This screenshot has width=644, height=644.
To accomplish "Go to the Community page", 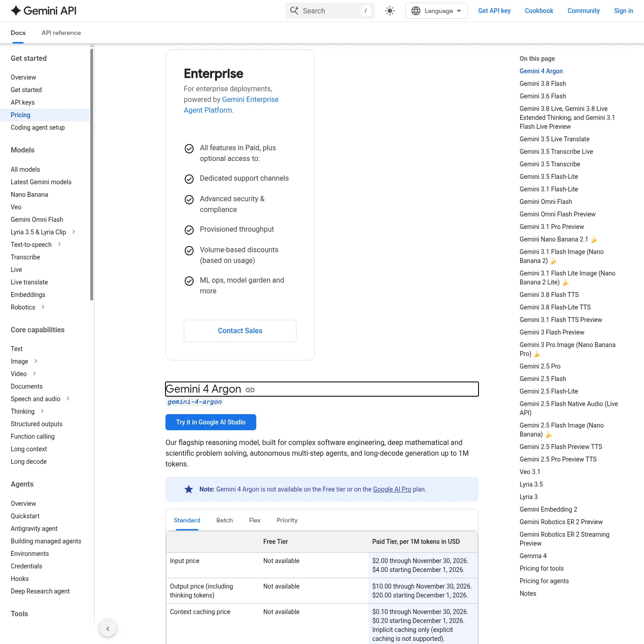I will [x=584, y=11].
